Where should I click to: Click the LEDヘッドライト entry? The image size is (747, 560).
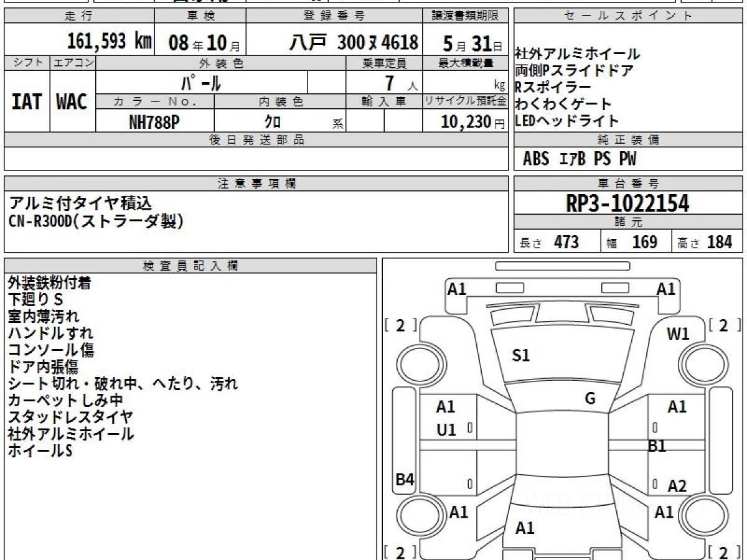(x=567, y=121)
